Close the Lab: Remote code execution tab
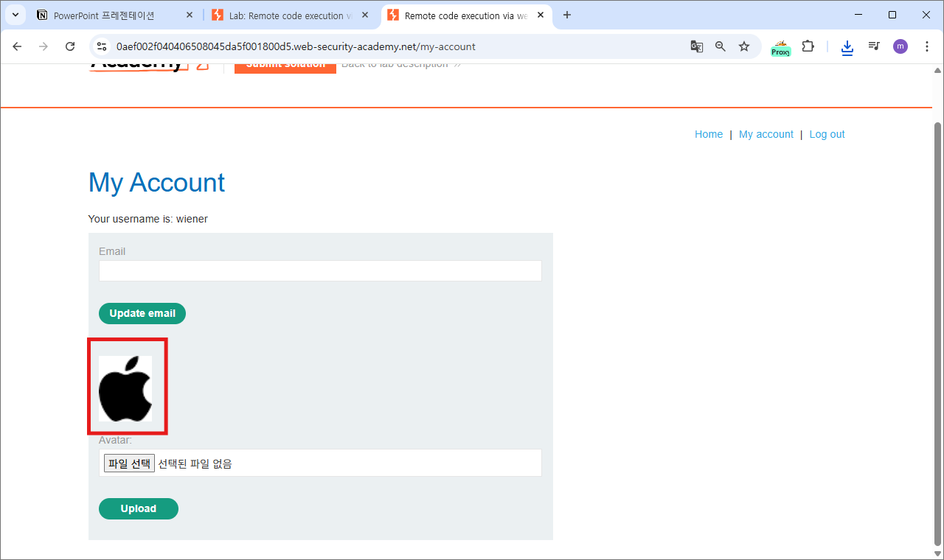 click(x=365, y=15)
